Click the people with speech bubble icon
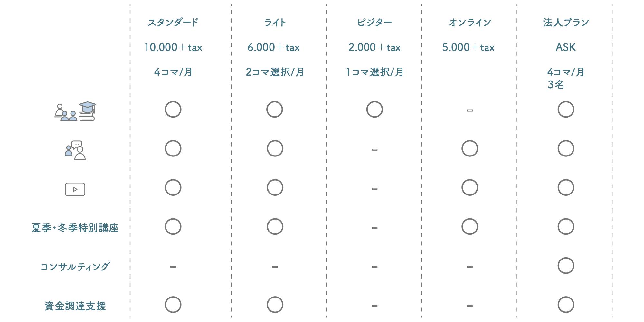 tap(75, 150)
